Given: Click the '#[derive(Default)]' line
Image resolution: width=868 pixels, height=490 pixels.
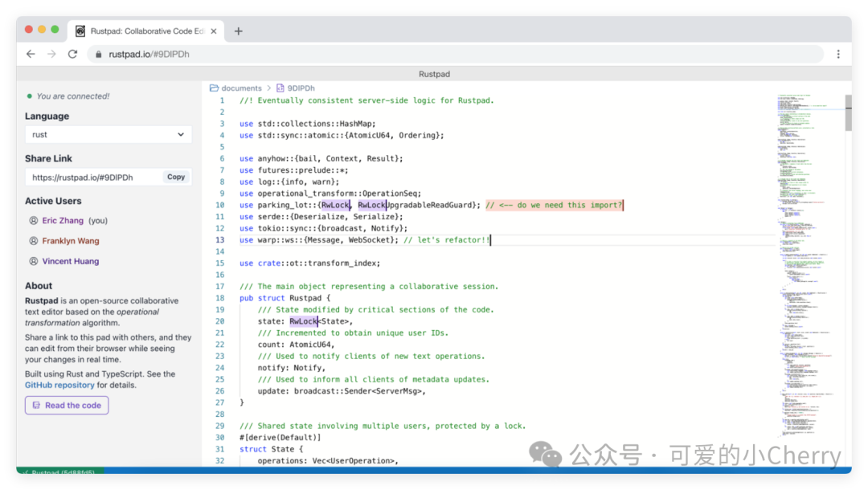Looking at the screenshot, I should [x=280, y=438].
